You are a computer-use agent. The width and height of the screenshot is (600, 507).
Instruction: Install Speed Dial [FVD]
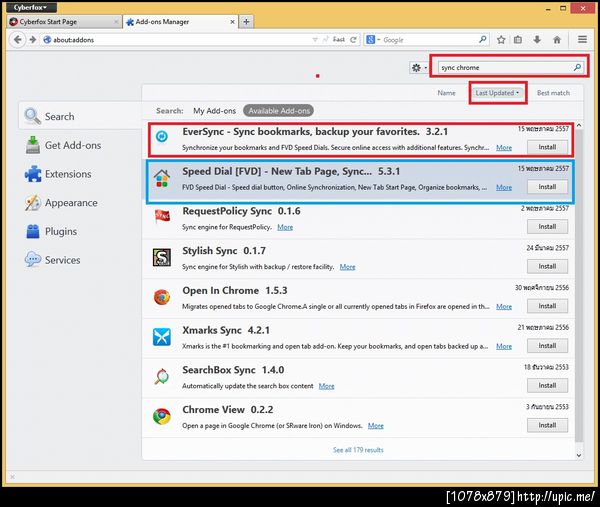pyautogui.click(x=547, y=187)
